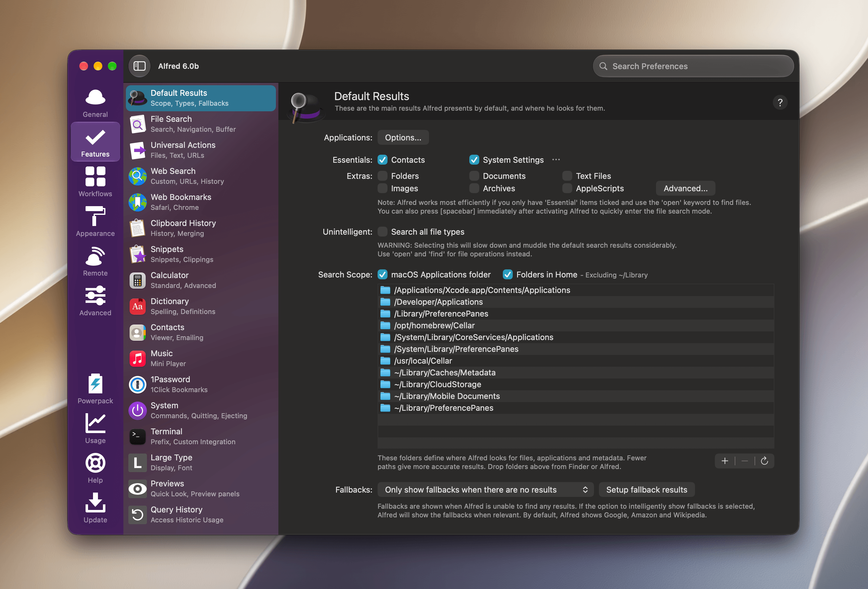Toggle the sidebar with the panel icon
Screen dimensions: 868x589
(139, 66)
